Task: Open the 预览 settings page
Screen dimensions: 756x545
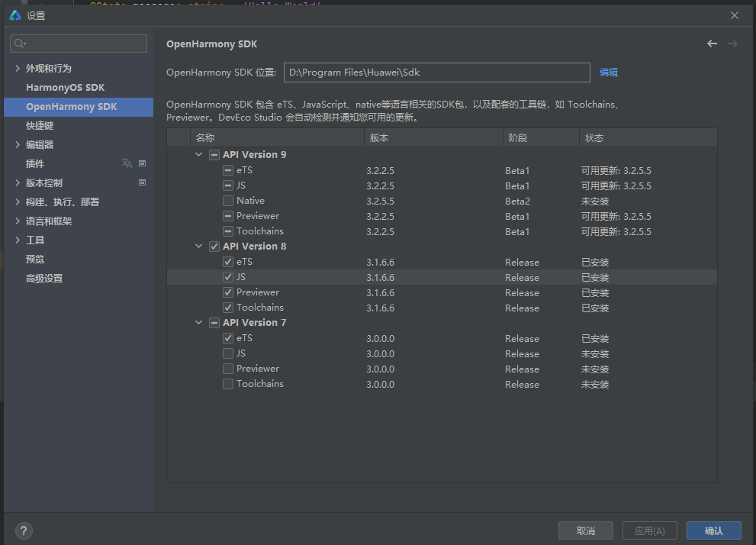Action: coord(79,259)
